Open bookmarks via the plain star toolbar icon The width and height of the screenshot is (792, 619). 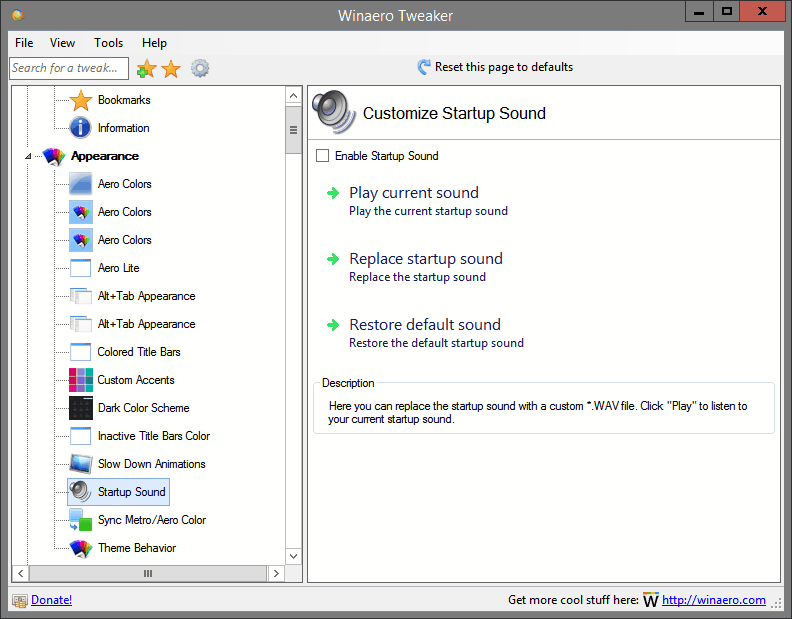(171, 69)
